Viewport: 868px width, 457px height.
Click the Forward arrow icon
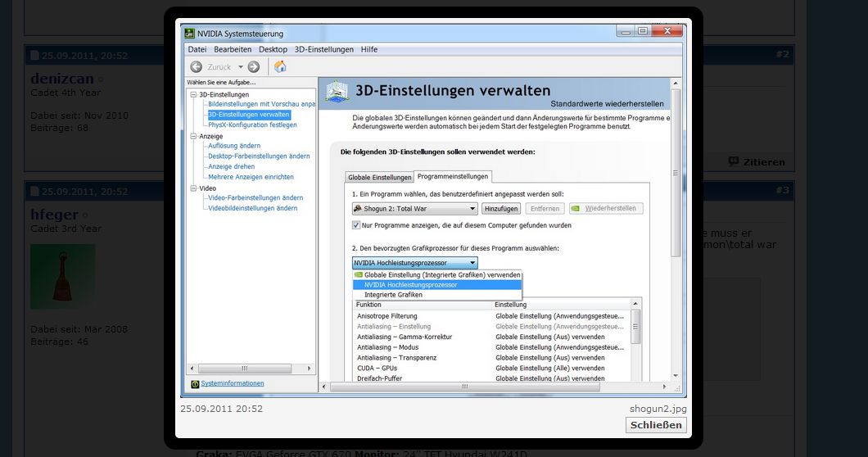click(254, 66)
